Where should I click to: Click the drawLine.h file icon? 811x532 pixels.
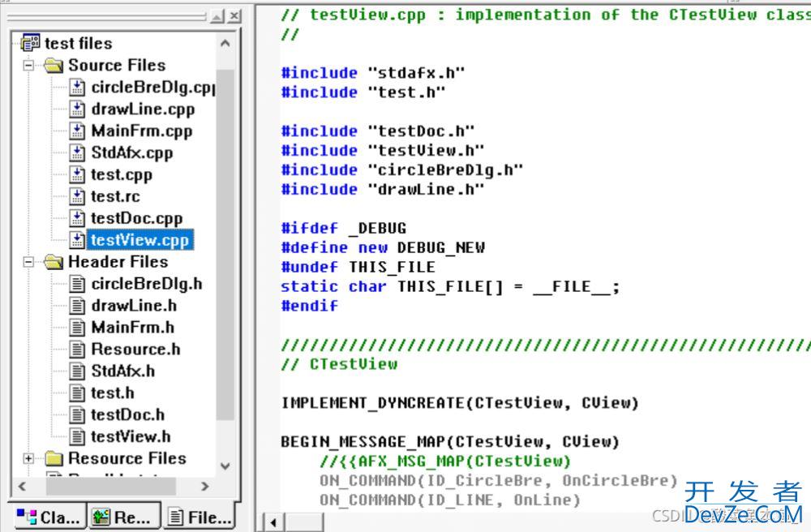point(77,306)
